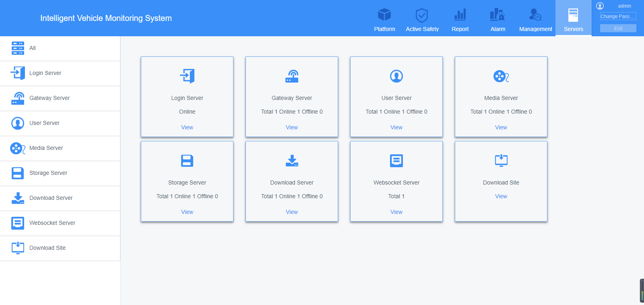The width and height of the screenshot is (644, 305).
Task: Click the Storage Server sidebar icon
Action: (18, 173)
